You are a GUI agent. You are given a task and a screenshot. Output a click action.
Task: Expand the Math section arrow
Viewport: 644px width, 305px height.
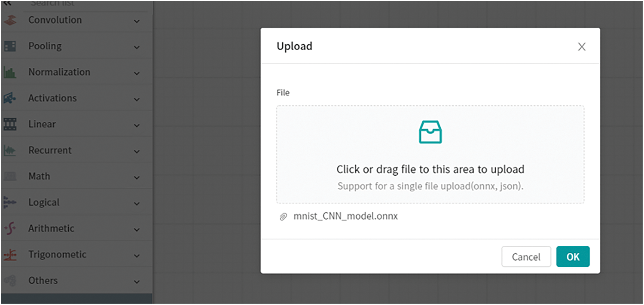tap(137, 177)
